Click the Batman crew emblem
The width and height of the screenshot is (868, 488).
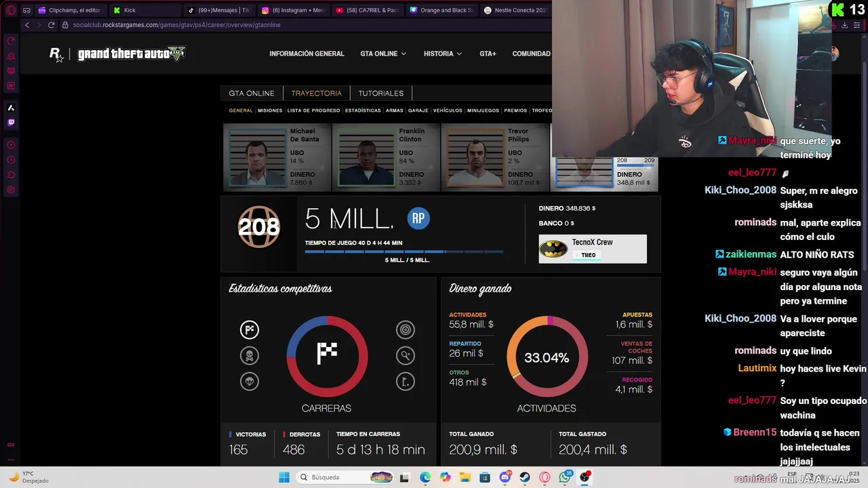(x=553, y=249)
